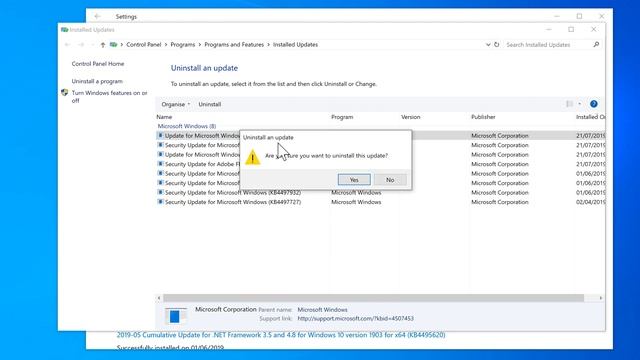Open Control Panel Home link
640x360 pixels.
pyautogui.click(x=98, y=64)
